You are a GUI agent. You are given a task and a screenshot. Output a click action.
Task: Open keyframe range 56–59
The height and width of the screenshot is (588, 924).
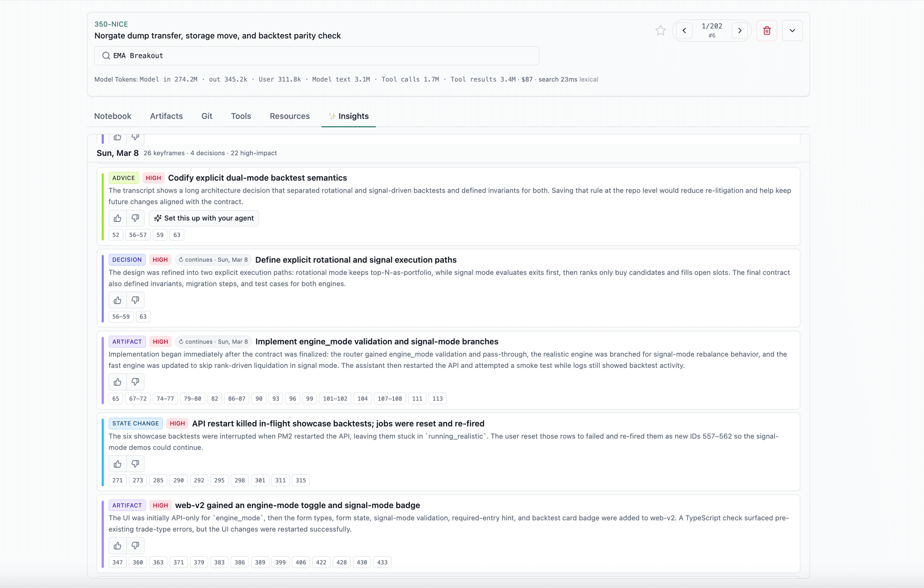[121, 317]
